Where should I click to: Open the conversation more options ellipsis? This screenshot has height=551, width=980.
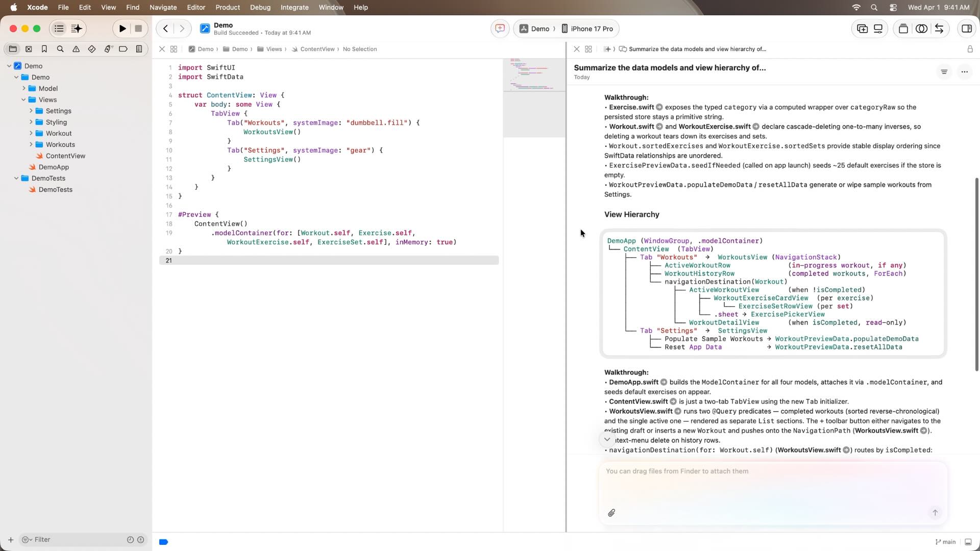coord(964,72)
